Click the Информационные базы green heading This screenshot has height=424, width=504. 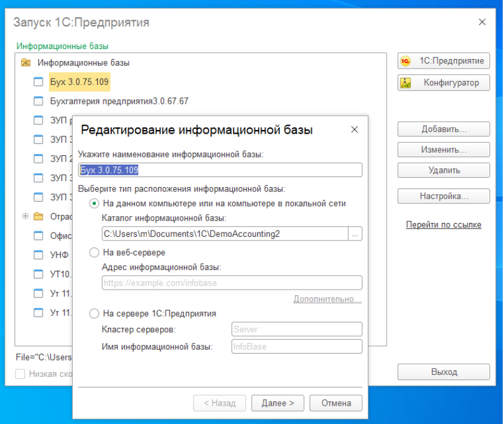point(62,46)
